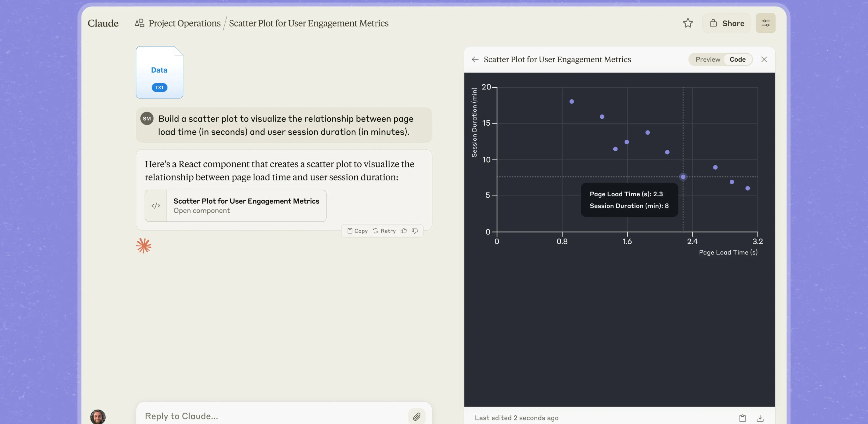Give thumbs down to the response

[415, 231]
